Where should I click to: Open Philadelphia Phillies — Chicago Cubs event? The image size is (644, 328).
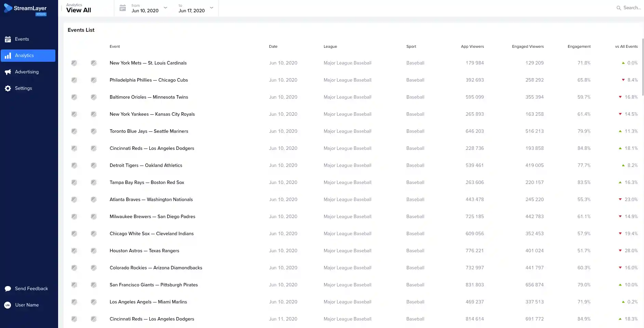[149, 80]
